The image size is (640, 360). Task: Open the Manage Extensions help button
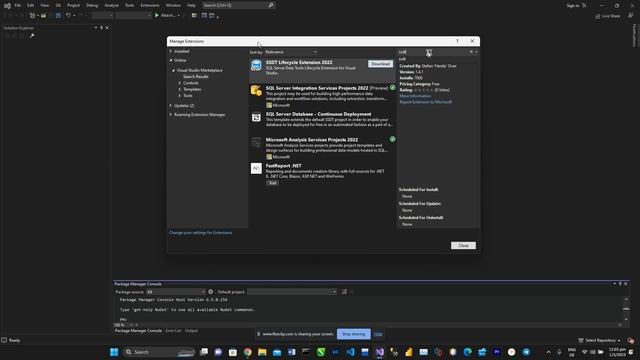point(457,41)
